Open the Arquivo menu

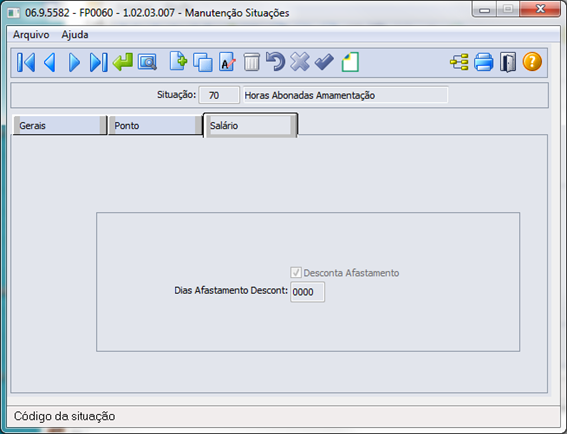coord(31,35)
